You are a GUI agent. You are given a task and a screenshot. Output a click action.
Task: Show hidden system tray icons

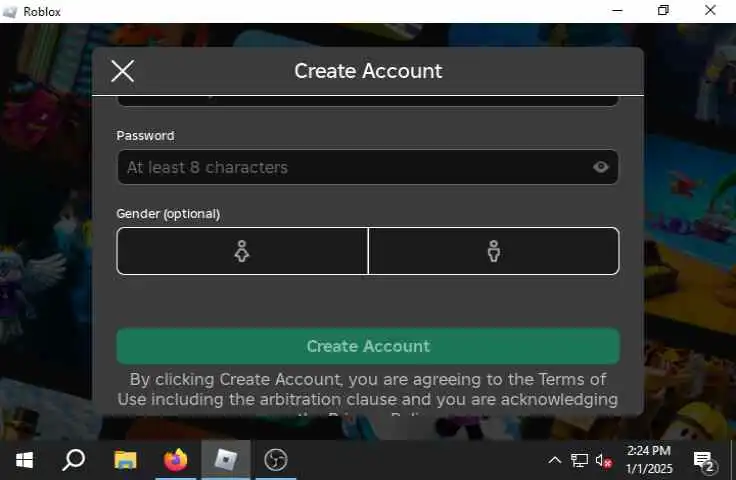555,460
